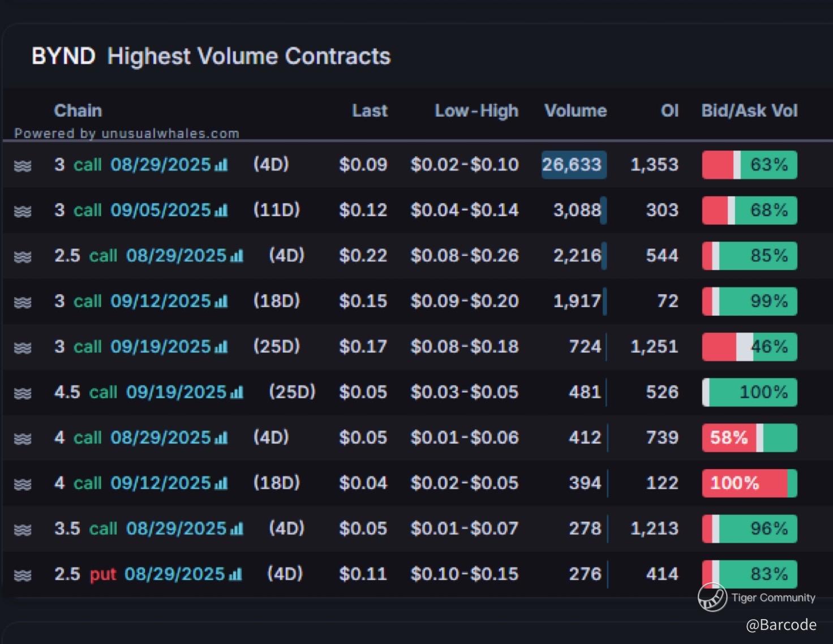Viewport: 833px width, 644px height.
Task: Select the 1,251 open interest value
Action: 655,347
